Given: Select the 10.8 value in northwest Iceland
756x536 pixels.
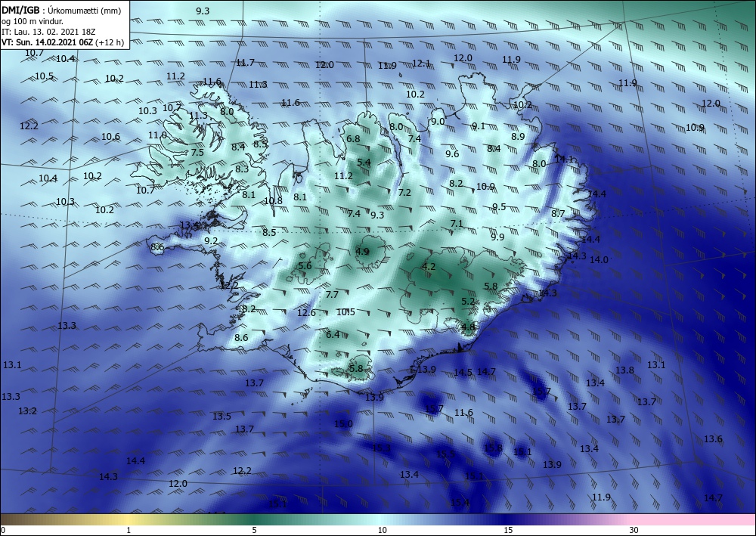Looking at the screenshot, I should pos(273,200).
